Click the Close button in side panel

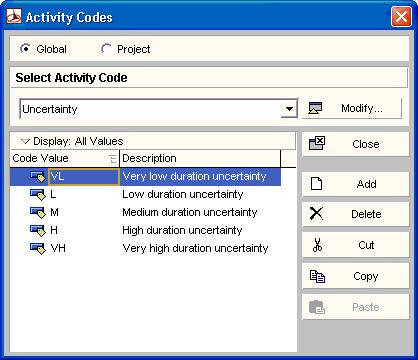(x=355, y=144)
